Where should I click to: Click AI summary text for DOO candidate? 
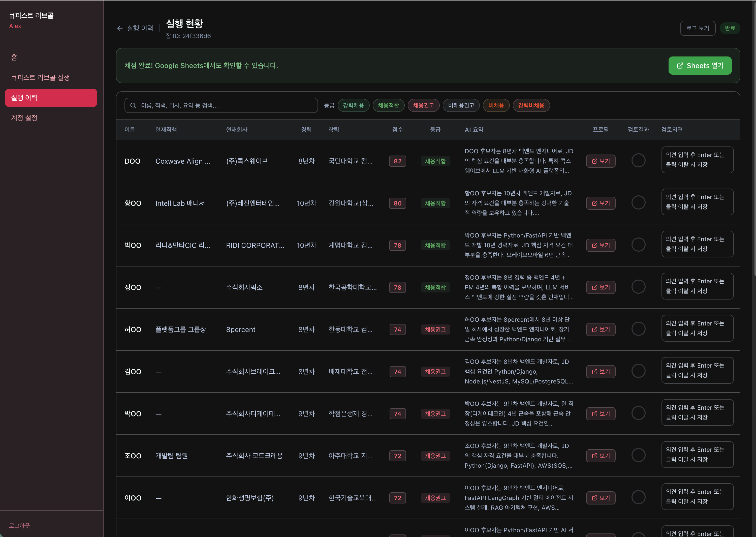click(519, 161)
